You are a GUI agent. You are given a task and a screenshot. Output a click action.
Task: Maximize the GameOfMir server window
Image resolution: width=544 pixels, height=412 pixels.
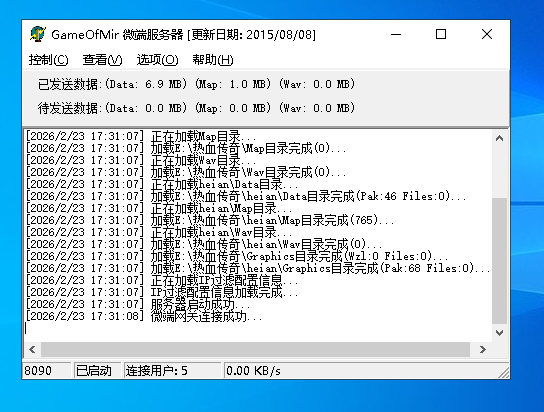pyautogui.click(x=441, y=34)
